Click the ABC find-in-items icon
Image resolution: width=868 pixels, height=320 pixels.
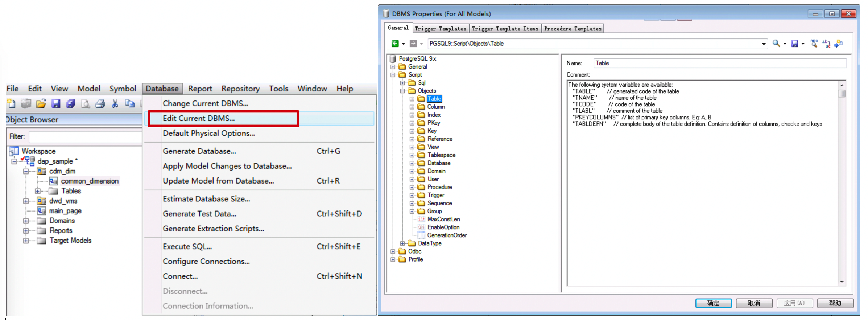point(814,44)
